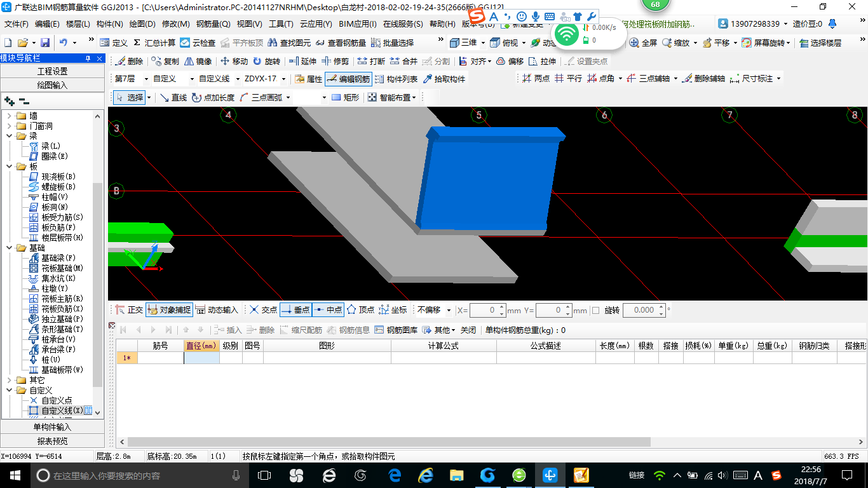The width and height of the screenshot is (868, 488).
Task: Select the 直线 line drawing tool
Action: [173, 97]
